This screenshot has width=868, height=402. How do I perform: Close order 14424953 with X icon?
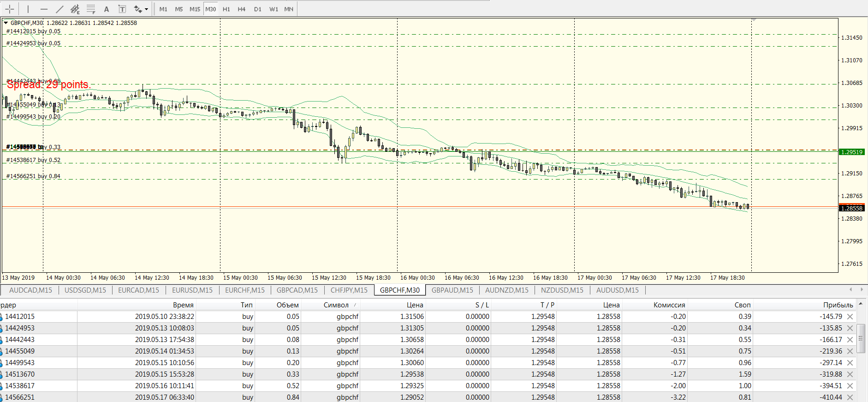850,328
